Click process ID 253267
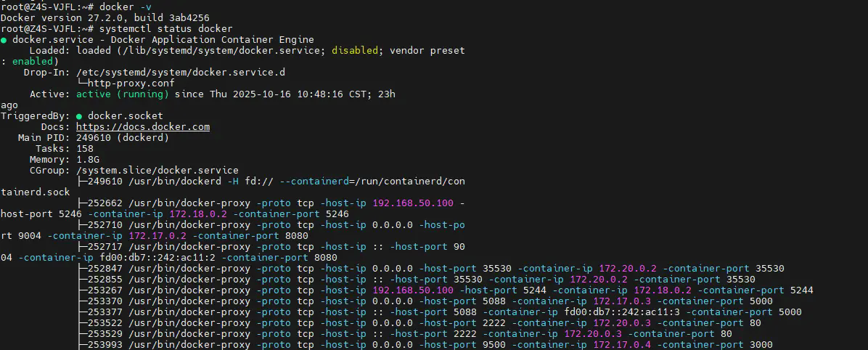This screenshot has width=868, height=350. pyautogui.click(x=105, y=290)
